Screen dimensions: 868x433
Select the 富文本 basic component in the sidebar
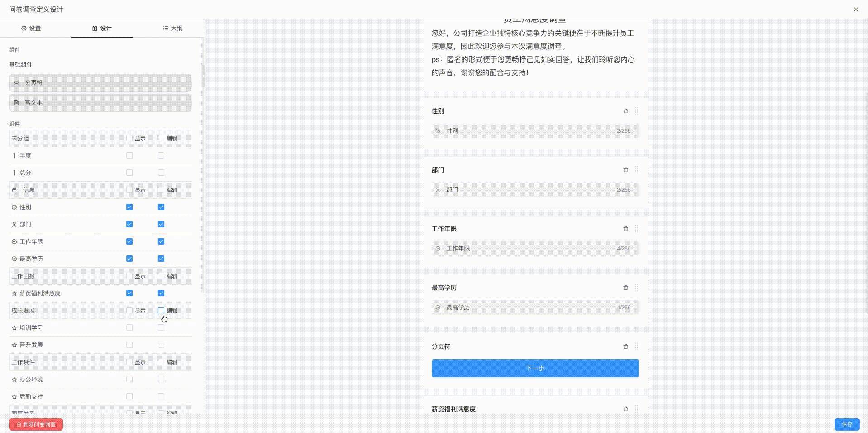click(x=100, y=103)
